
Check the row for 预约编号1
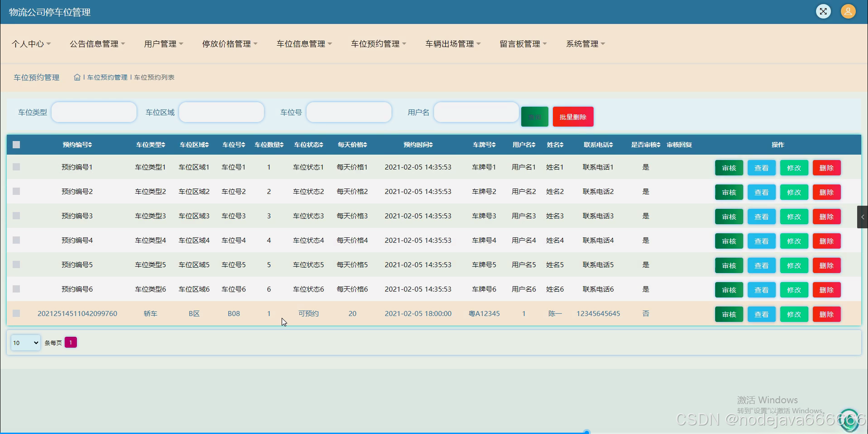pyautogui.click(x=16, y=167)
